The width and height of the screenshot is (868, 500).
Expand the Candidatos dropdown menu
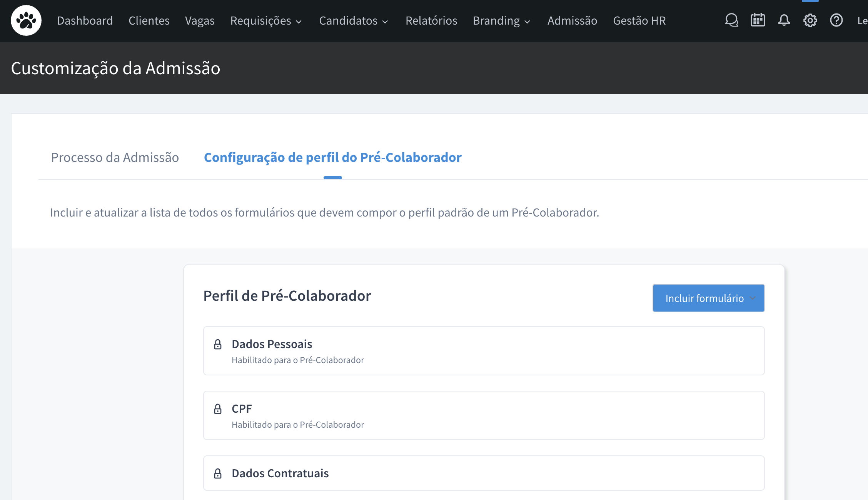[x=354, y=21]
